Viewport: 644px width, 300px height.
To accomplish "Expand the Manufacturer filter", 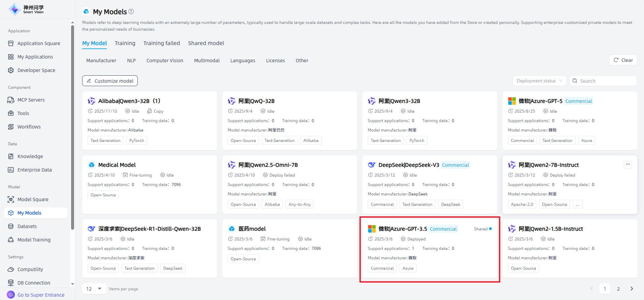I will pyautogui.click(x=101, y=61).
